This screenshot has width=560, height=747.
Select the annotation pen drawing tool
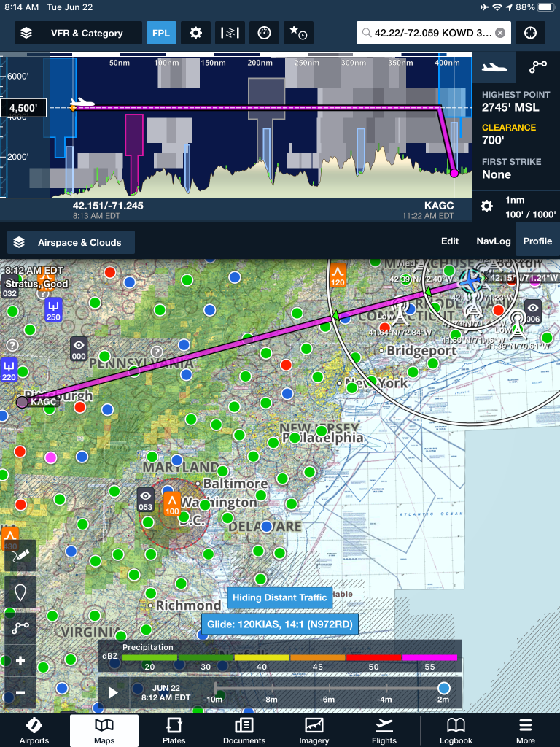click(20, 556)
